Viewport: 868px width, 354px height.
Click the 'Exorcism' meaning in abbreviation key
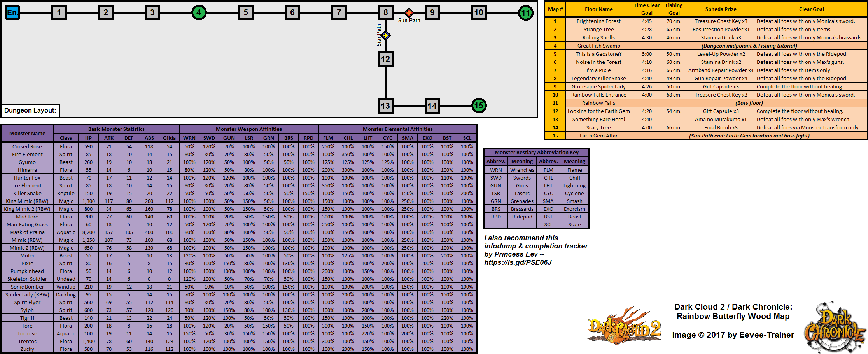[574, 209]
